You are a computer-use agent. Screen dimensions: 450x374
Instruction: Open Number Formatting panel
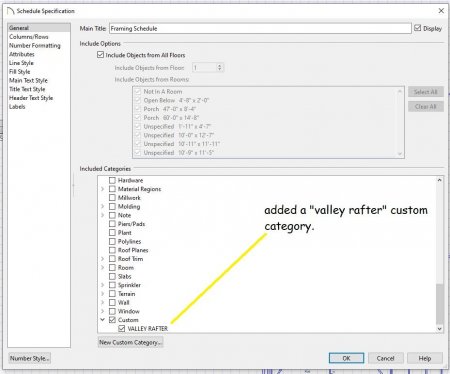pyautogui.click(x=35, y=45)
